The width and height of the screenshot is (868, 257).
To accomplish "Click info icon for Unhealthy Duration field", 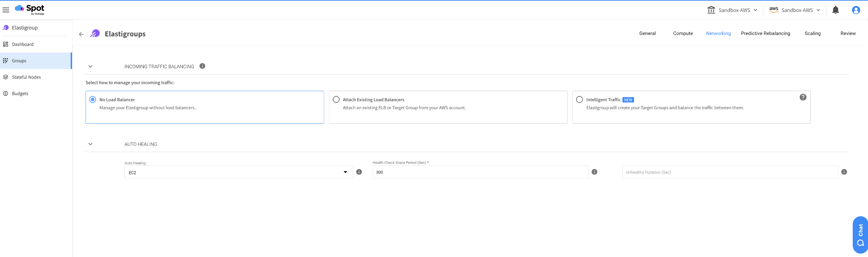I will [844, 172].
